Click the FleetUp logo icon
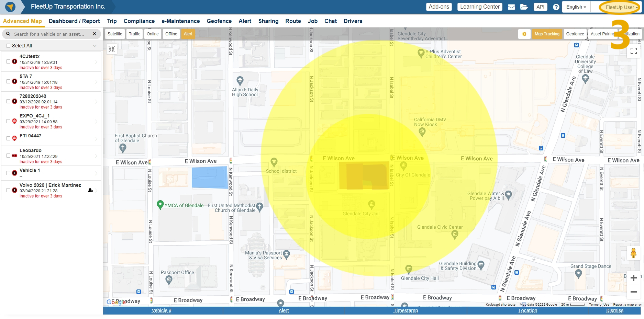This screenshot has height=319, width=644. (x=10, y=7)
